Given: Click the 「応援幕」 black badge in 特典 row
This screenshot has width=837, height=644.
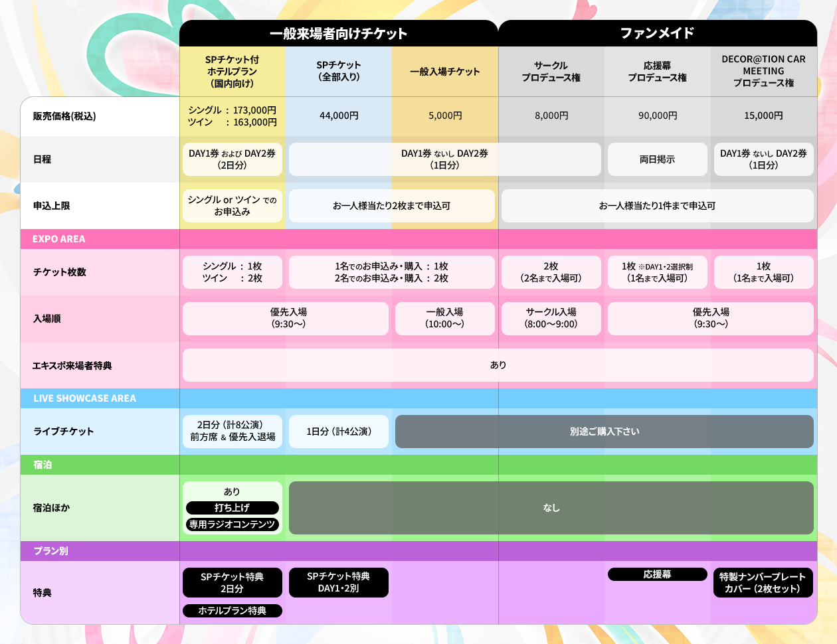Looking at the screenshot, I should (x=657, y=574).
